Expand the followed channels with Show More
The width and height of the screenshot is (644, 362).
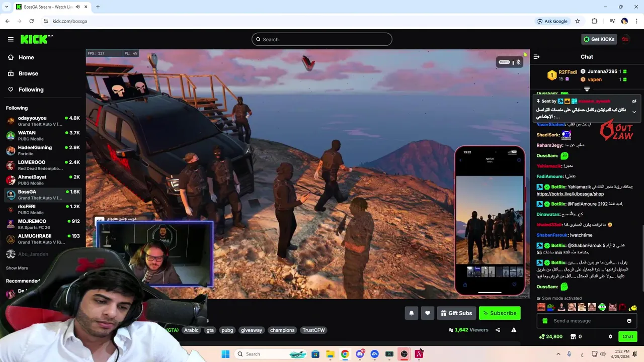click(17, 268)
